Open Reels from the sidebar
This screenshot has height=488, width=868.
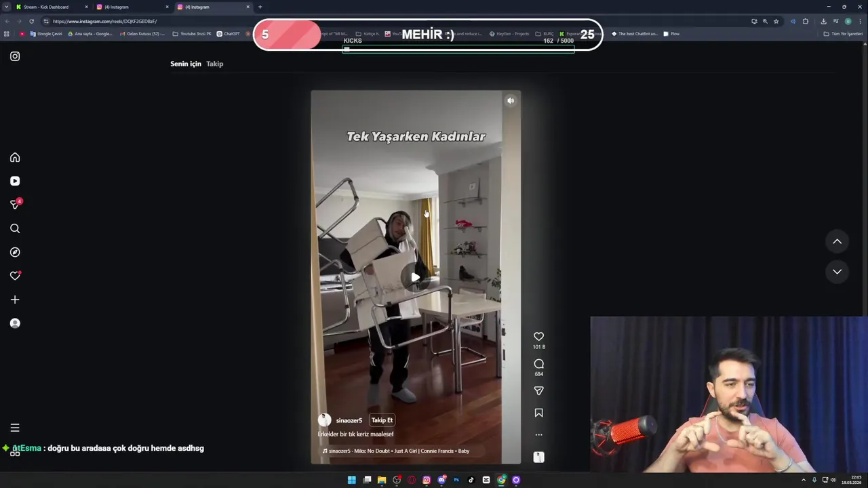pos(15,181)
